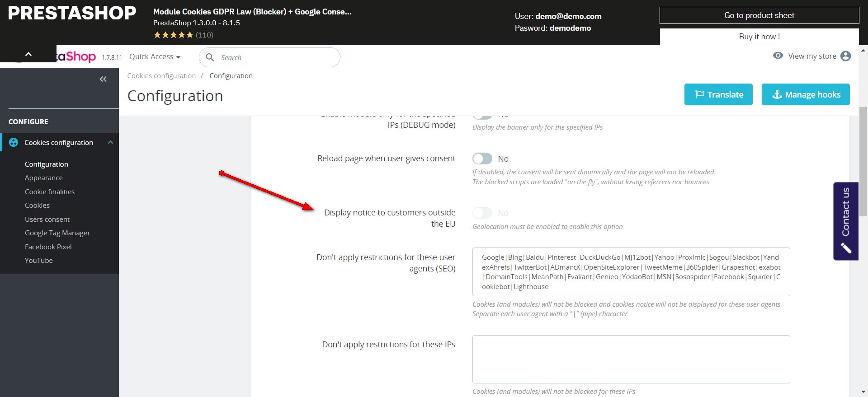868x397 pixels.
Task: Click the pencil icon on Contact us tab
Action: (x=846, y=248)
